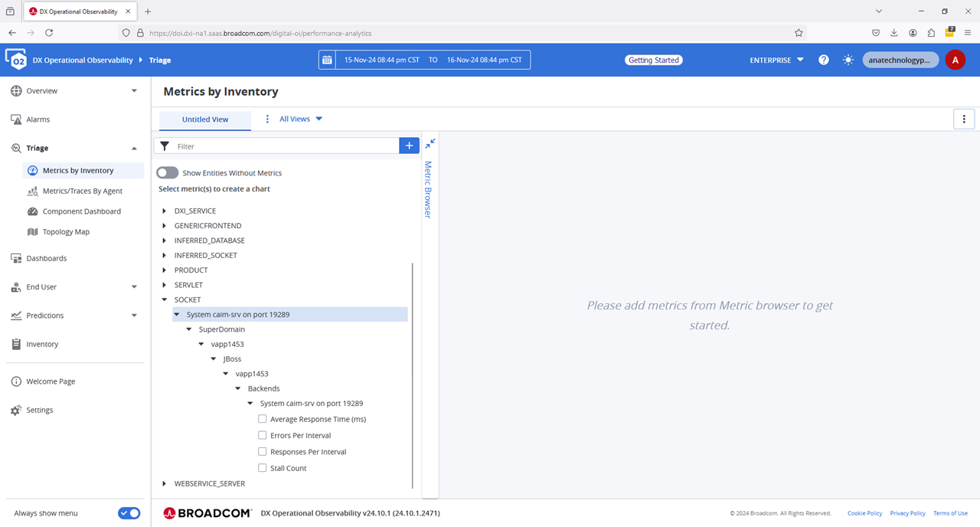This screenshot has height=527, width=980.
Task: Collapse the Metric Browser panel arrows icon
Action: (x=430, y=142)
